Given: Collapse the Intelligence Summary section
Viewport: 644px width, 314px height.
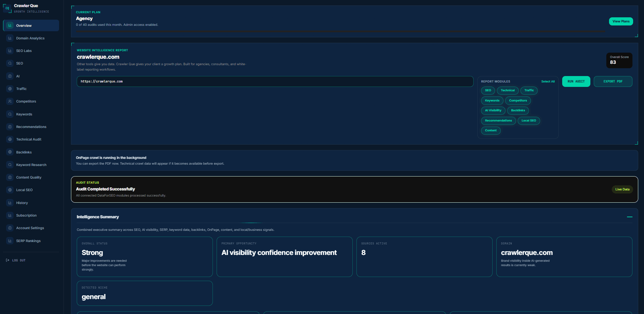Looking at the screenshot, I should (x=629, y=217).
